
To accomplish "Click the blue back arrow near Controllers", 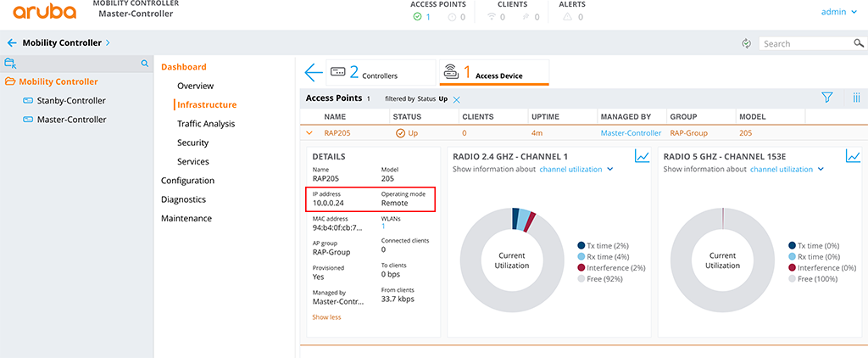I will pyautogui.click(x=313, y=73).
